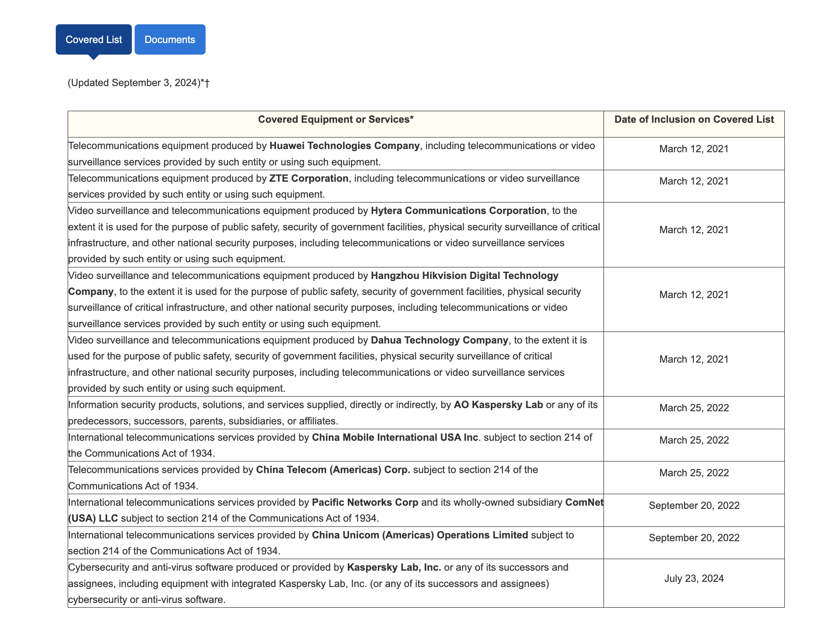Screen dimensions: 835x644
Task: Click AO Kaspersky Lab bold text
Action: (x=498, y=405)
